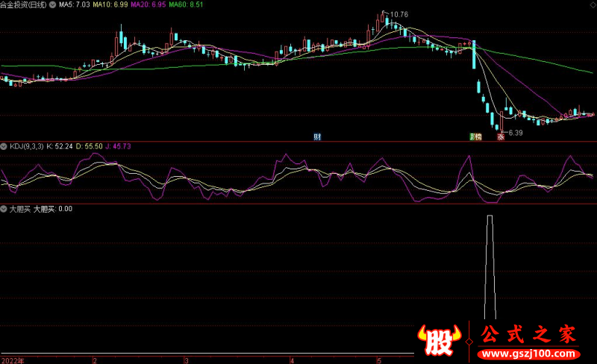
Task: Select the purple MA20 average label
Action: click(147, 4)
